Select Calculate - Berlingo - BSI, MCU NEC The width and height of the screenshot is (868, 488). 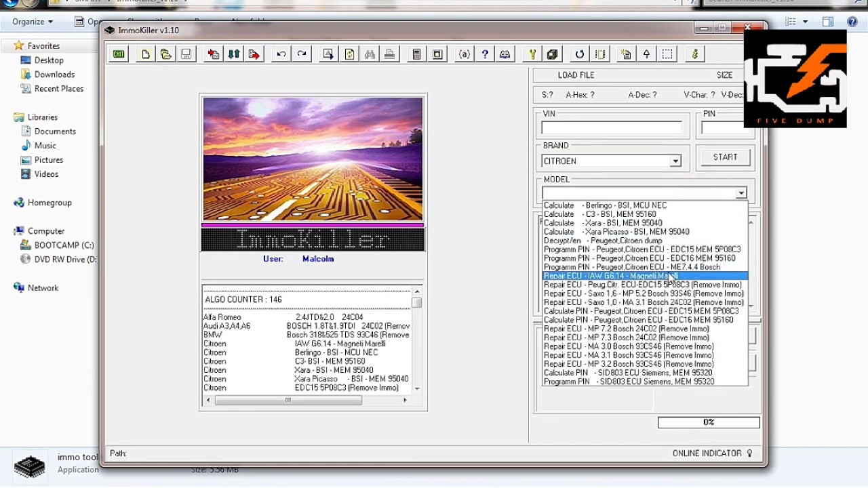(645, 205)
